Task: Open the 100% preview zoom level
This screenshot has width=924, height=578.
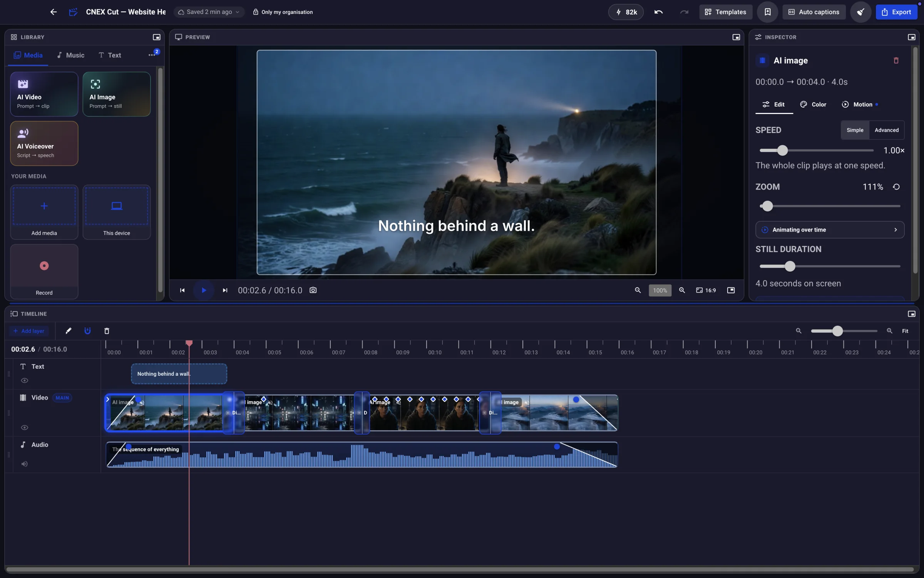Action: click(660, 290)
